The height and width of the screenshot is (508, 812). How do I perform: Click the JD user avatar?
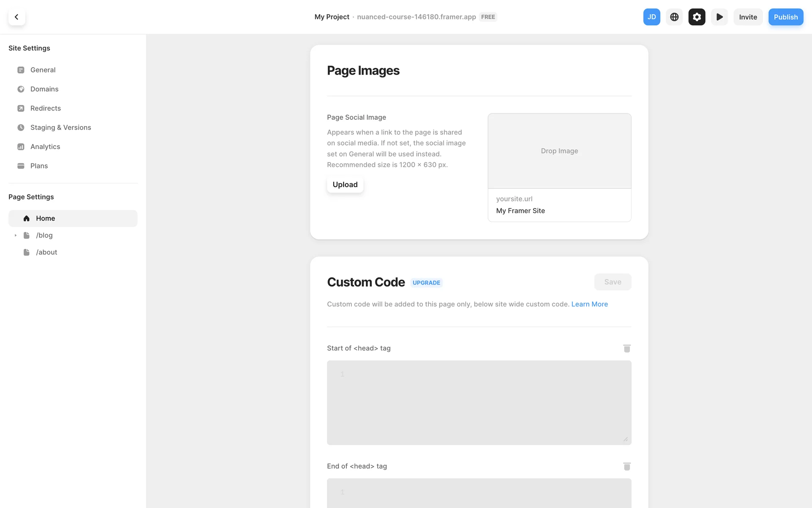651,17
